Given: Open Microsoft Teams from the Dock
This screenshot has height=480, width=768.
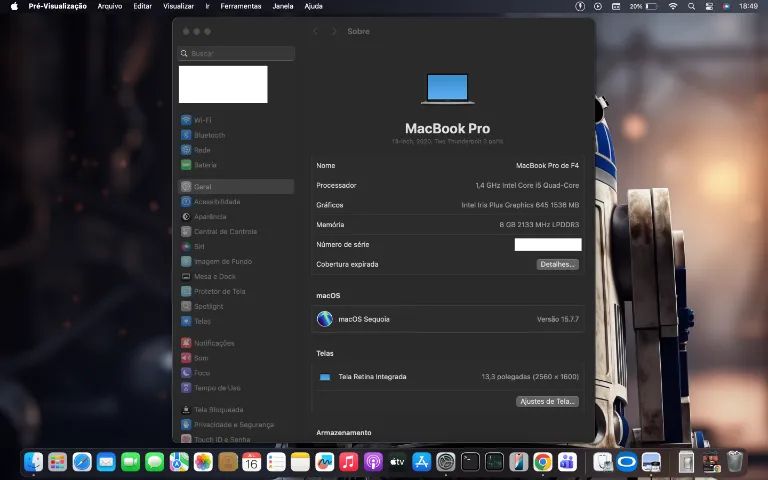Looking at the screenshot, I should tap(567, 462).
